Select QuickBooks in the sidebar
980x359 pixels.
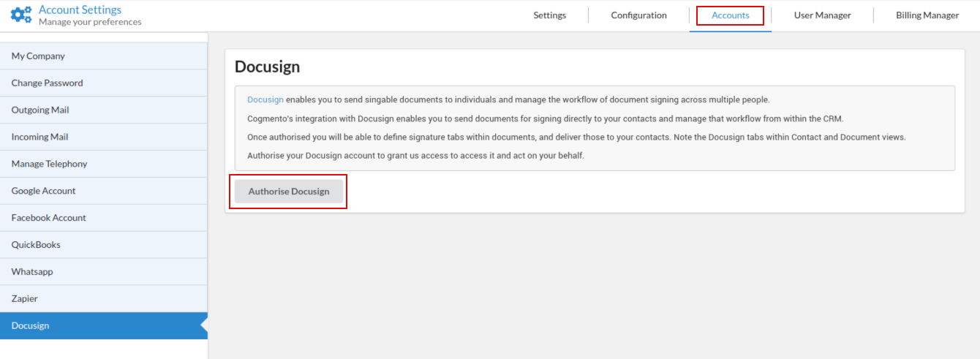click(36, 245)
